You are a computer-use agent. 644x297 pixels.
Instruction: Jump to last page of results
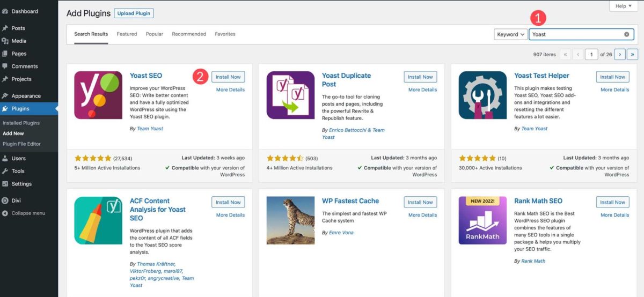tap(633, 54)
